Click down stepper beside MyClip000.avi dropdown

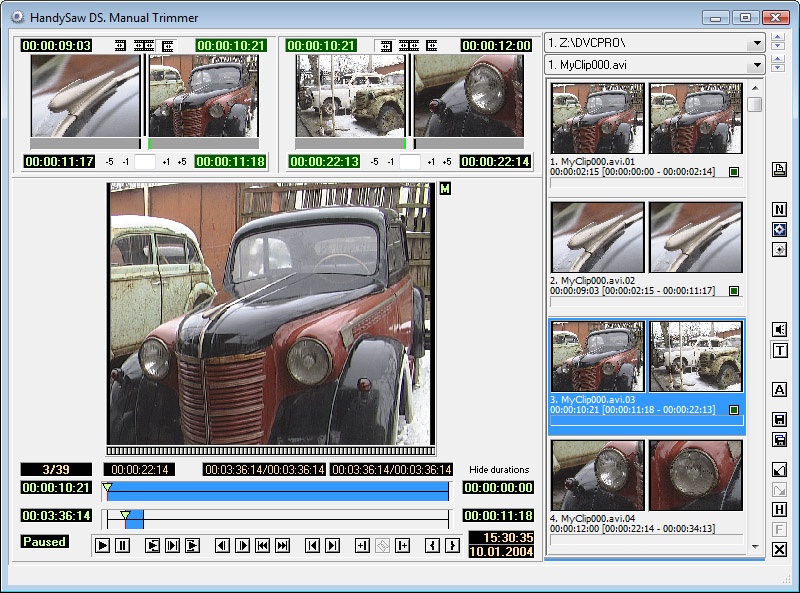[x=778, y=68]
